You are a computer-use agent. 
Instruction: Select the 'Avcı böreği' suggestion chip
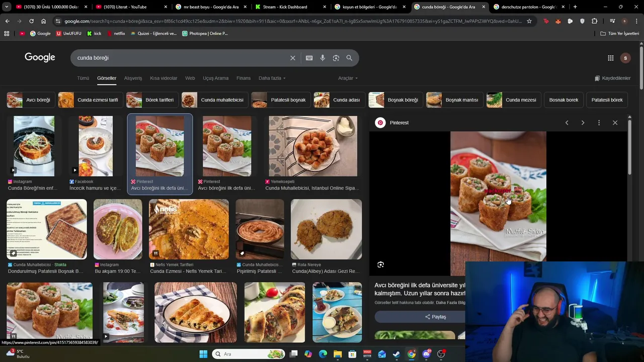pyautogui.click(x=30, y=100)
